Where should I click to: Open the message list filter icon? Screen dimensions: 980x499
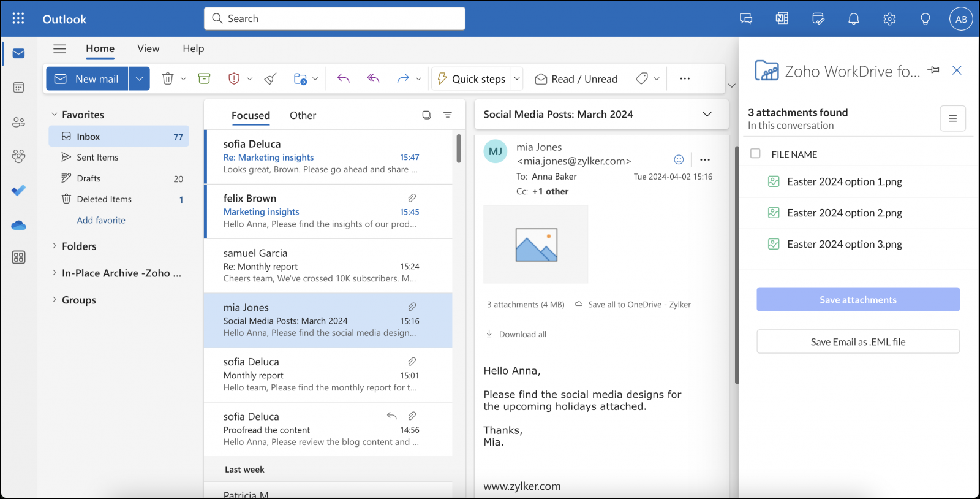click(x=448, y=115)
